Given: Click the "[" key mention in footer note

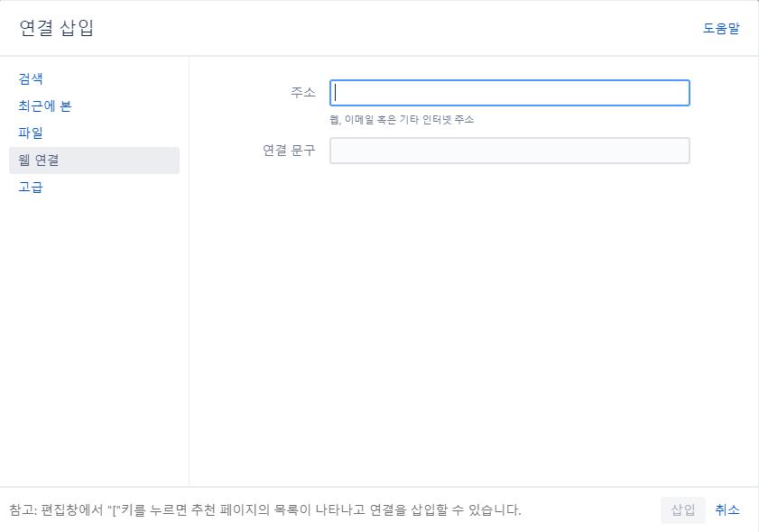Looking at the screenshot, I should point(114,510).
